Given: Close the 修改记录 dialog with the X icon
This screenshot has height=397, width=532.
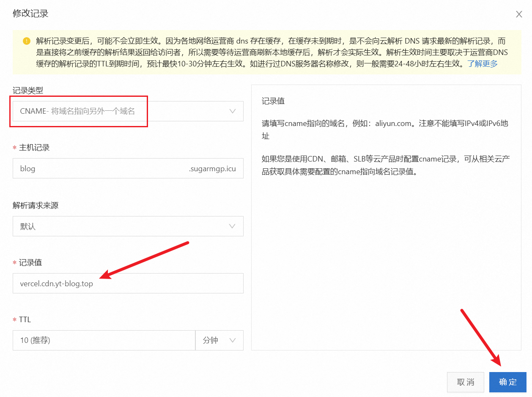Looking at the screenshot, I should click(519, 14).
